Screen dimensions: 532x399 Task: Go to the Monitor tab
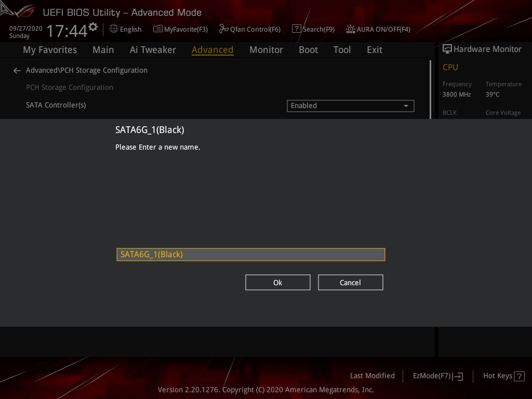coord(266,50)
